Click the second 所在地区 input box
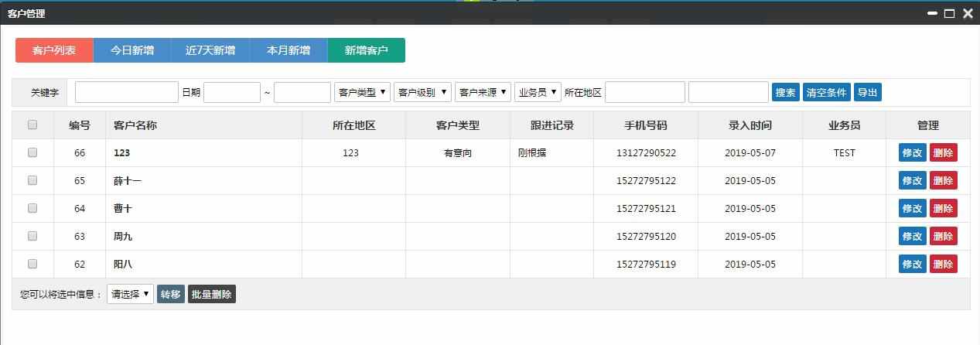The image size is (980, 345). (x=729, y=92)
